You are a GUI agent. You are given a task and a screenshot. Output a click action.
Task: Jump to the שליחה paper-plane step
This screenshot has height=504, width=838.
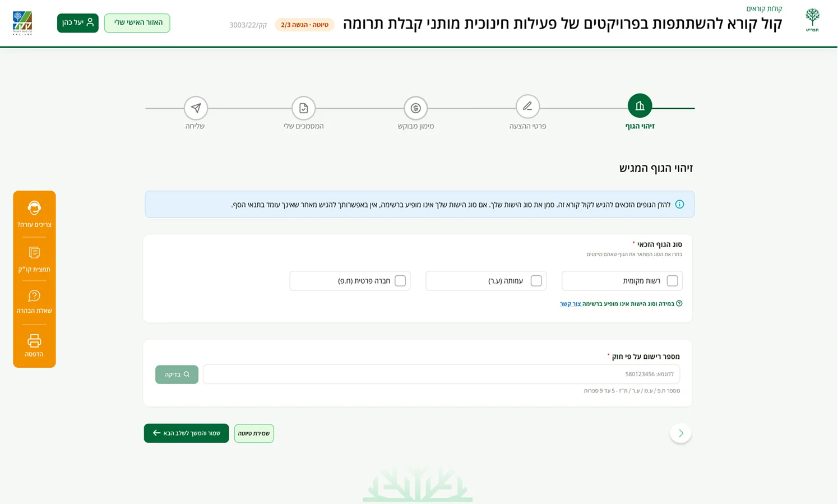tap(196, 108)
